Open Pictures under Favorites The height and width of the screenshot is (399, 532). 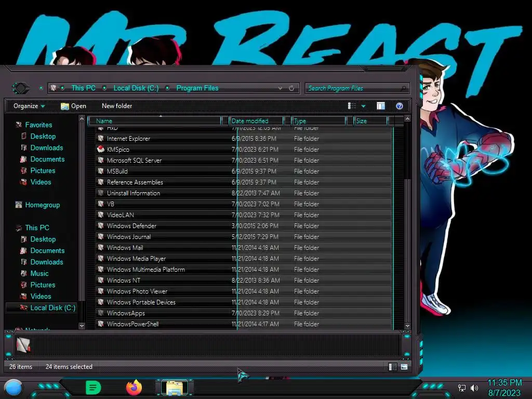[43, 170]
